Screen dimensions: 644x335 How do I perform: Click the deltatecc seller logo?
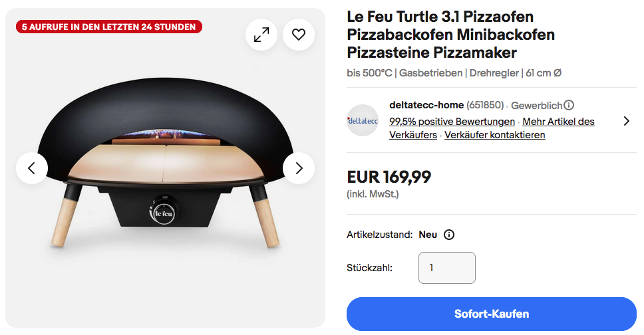[x=363, y=120]
